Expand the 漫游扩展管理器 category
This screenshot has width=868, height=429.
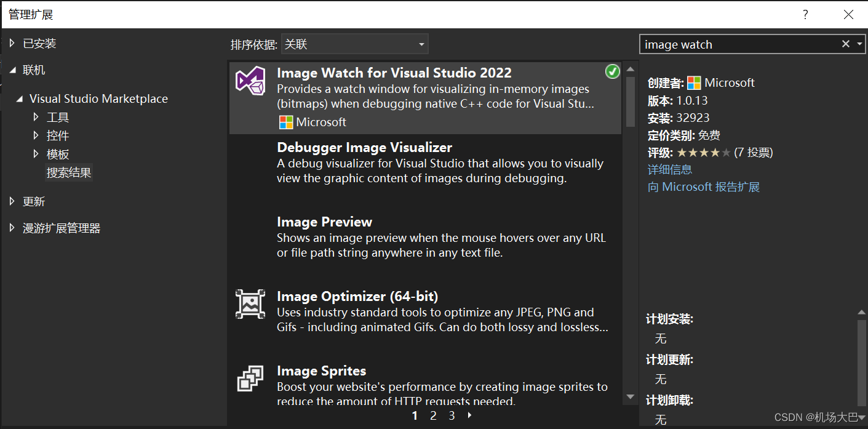tap(12, 228)
